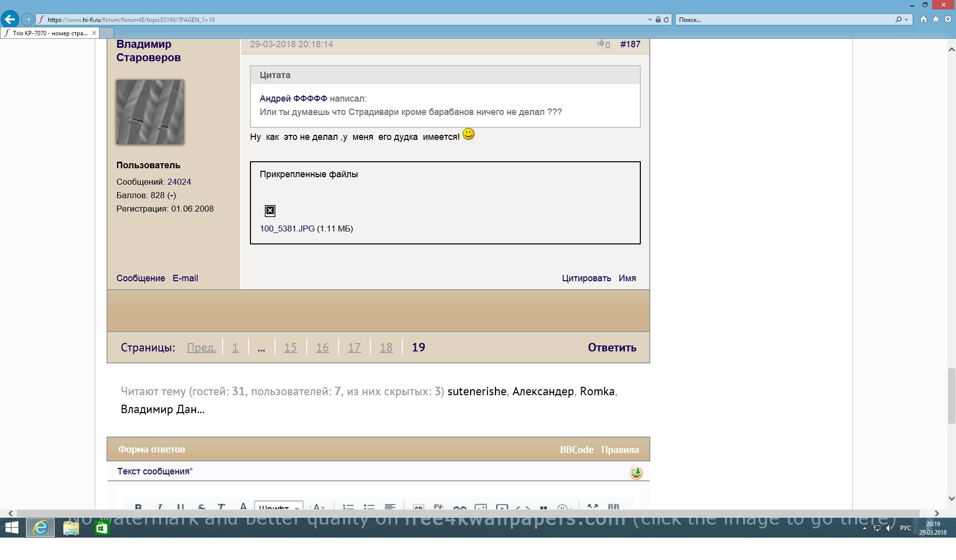Open favorites star icon
This screenshot has height=560, width=956.
click(936, 19)
